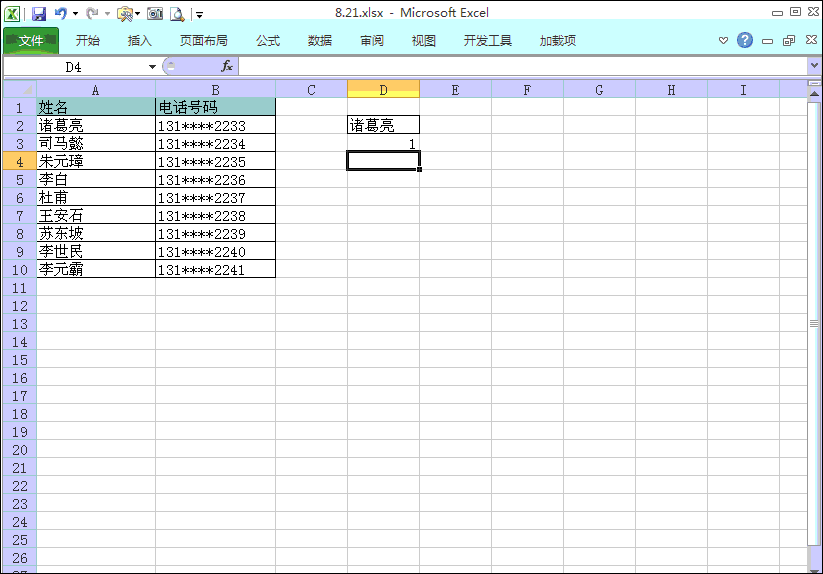Close the workbook window with the ribbon X
Viewport: 823px width, 574px height.
click(811, 40)
